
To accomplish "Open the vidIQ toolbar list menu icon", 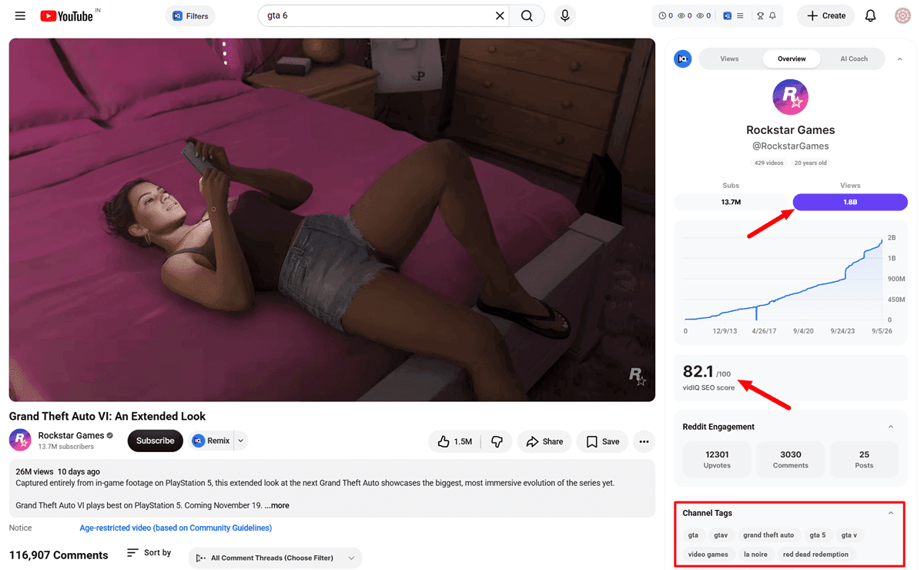I will (x=740, y=15).
